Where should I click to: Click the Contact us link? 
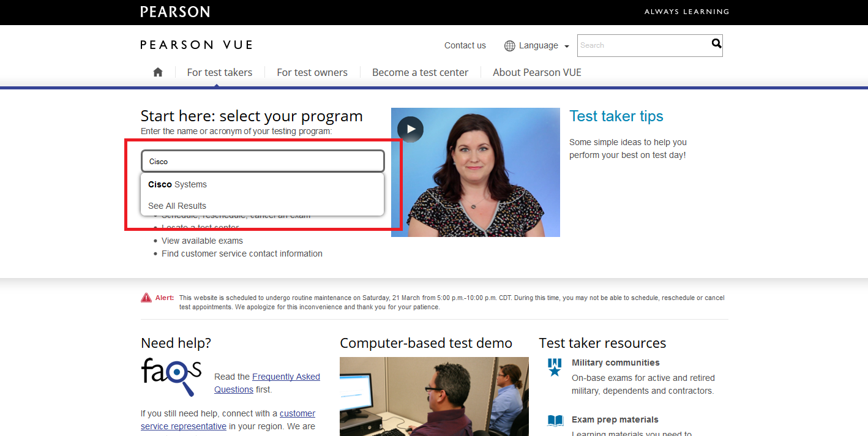point(465,45)
